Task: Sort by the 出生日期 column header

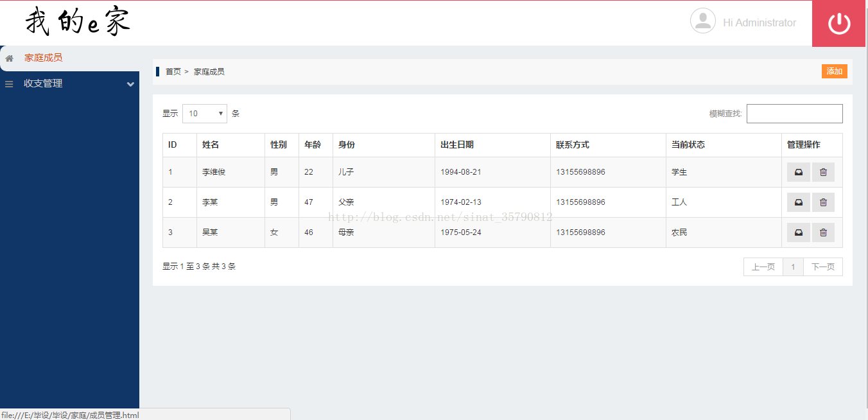Action: tap(493, 145)
